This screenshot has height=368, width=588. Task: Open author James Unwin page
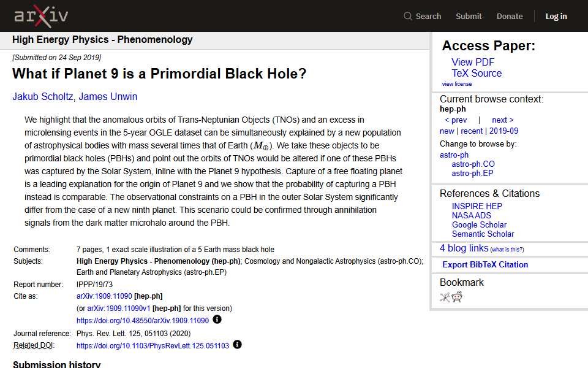[108, 96]
